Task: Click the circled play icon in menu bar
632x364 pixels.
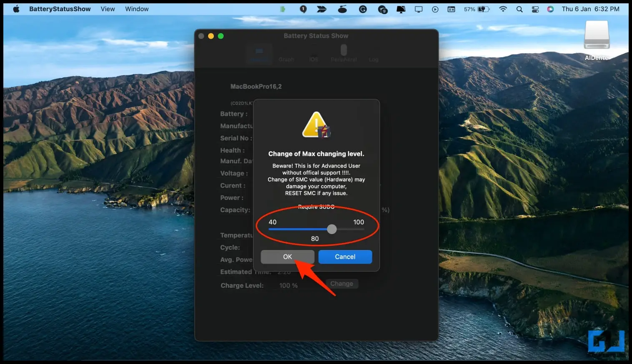Action: tap(435, 9)
